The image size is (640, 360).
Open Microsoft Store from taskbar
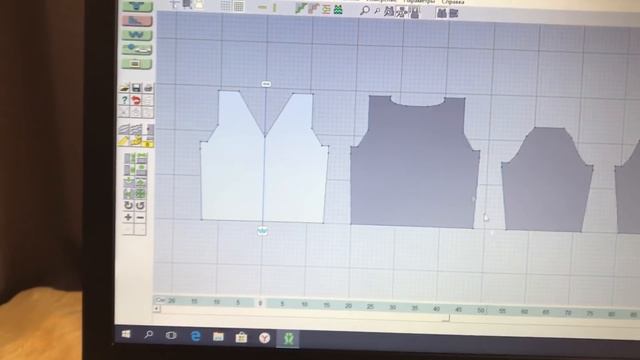pos(241,338)
